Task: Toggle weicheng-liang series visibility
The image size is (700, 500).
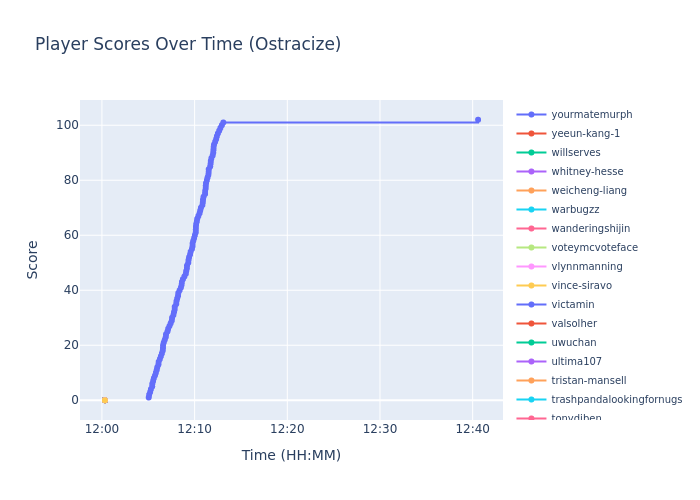Action: pyautogui.click(x=589, y=191)
